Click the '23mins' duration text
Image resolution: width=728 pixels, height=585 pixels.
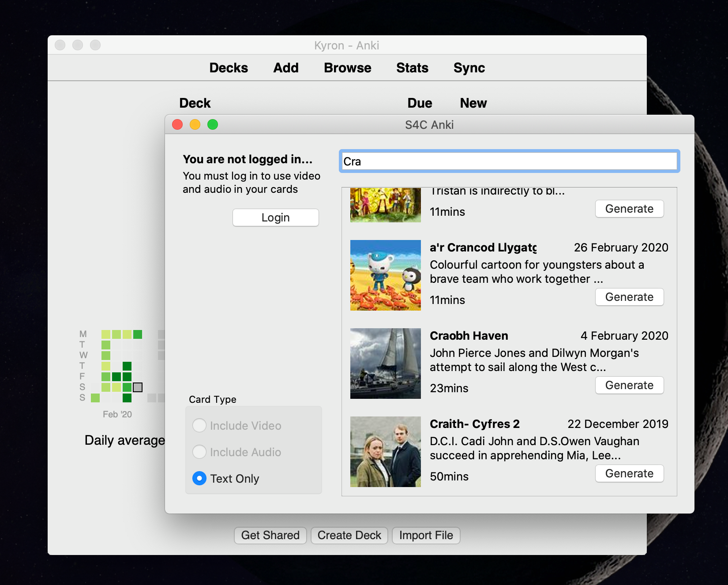(x=449, y=388)
